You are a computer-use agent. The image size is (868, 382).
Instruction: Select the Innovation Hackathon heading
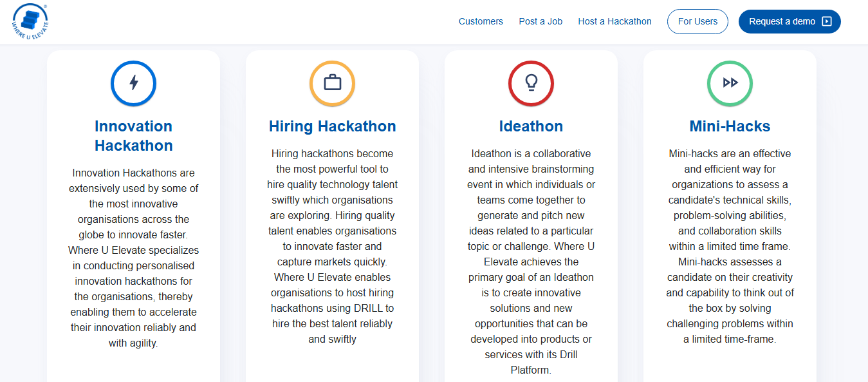133,136
